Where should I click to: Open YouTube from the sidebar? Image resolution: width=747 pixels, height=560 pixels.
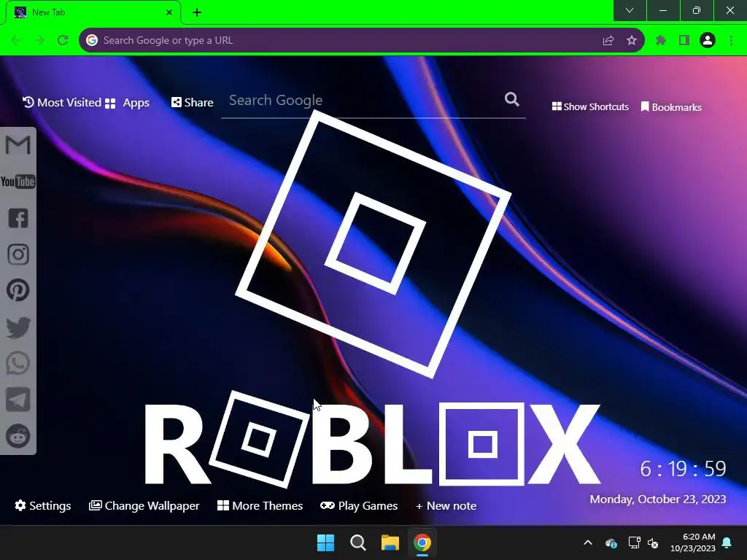tap(18, 182)
